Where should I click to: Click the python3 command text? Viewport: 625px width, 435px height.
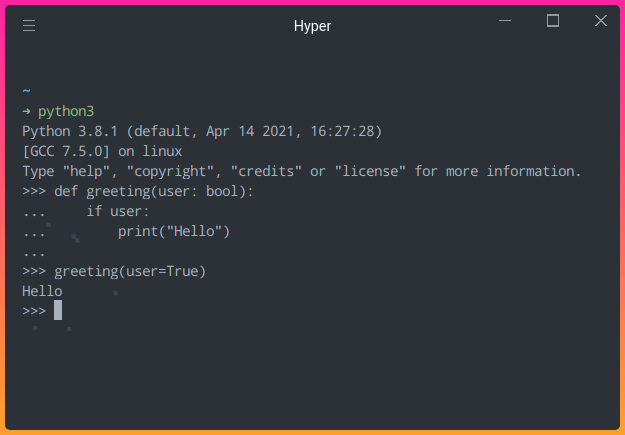pos(66,111)
